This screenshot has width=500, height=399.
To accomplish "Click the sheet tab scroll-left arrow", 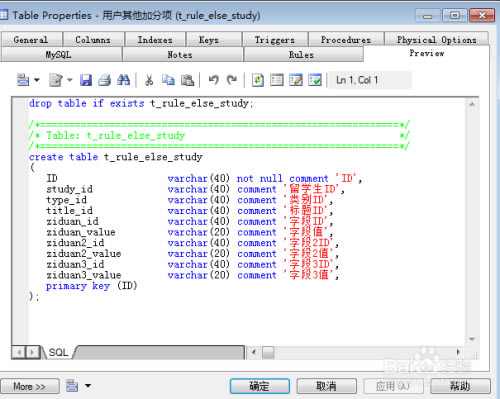I will pyautogui.click(x=19, y=352).
